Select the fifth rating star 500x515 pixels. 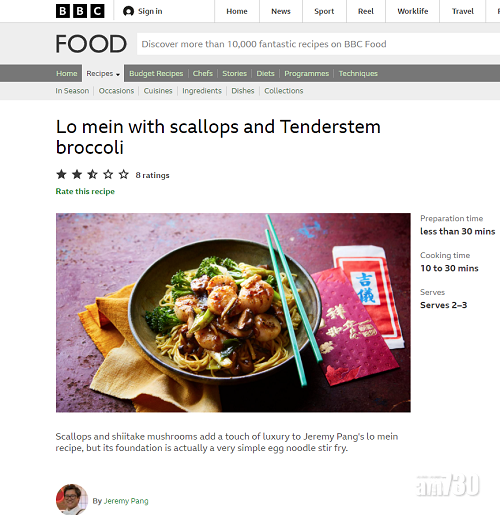click(124, 174)
